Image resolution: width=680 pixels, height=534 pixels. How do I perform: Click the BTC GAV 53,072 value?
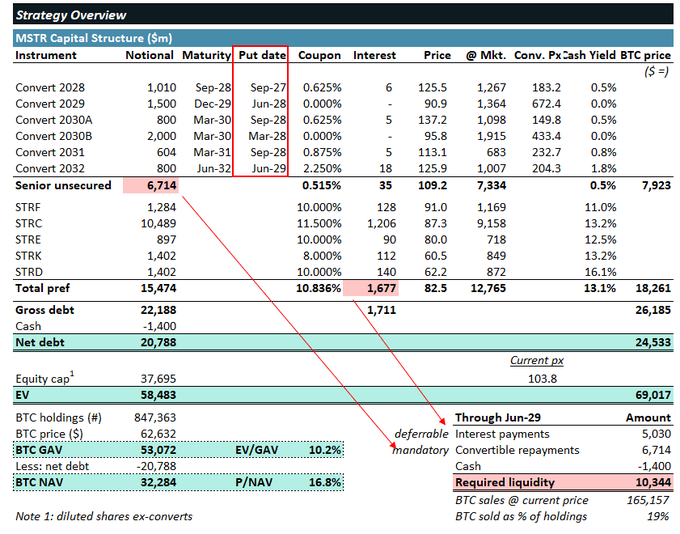158,450
